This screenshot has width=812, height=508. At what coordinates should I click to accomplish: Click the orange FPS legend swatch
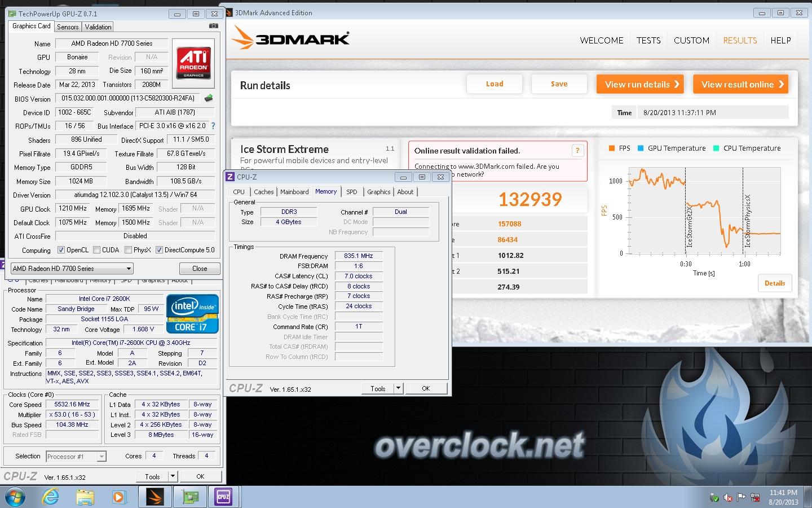click(612, 148)
